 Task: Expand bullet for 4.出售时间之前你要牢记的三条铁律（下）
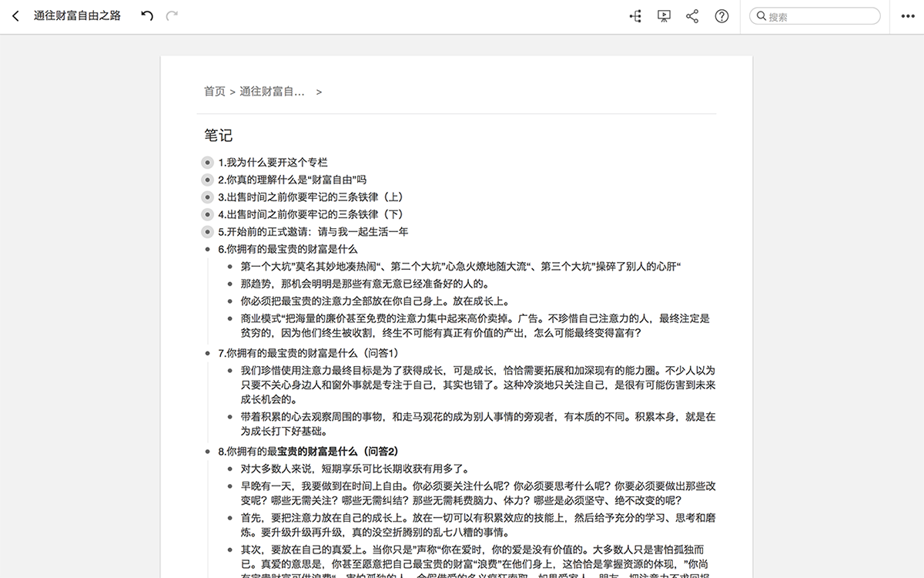(x=207, y=214)
